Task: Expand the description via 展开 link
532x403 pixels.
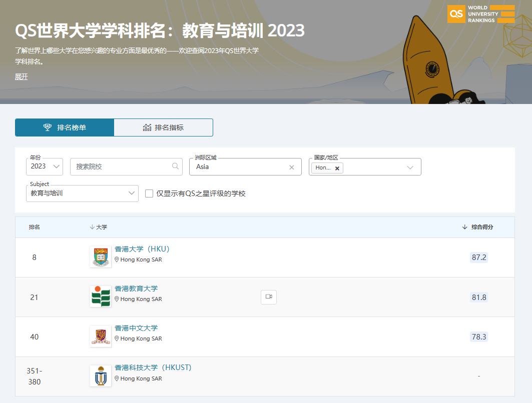Action: [22, 77]
